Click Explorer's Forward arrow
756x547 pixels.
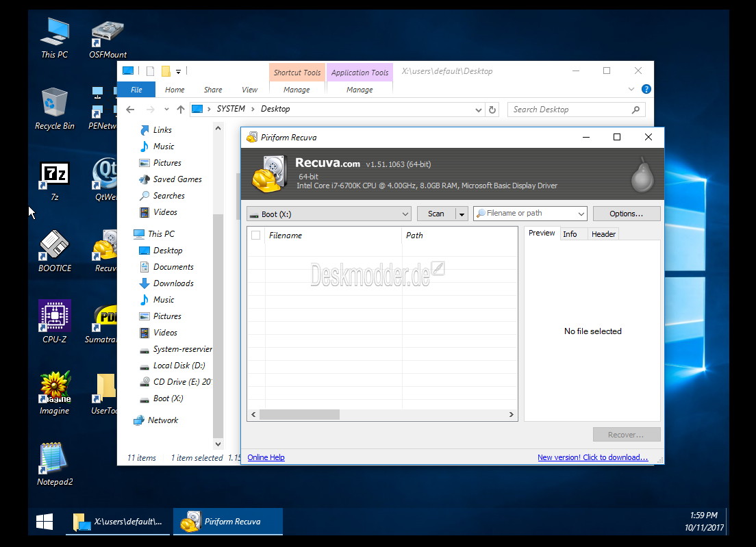(151, 110)
